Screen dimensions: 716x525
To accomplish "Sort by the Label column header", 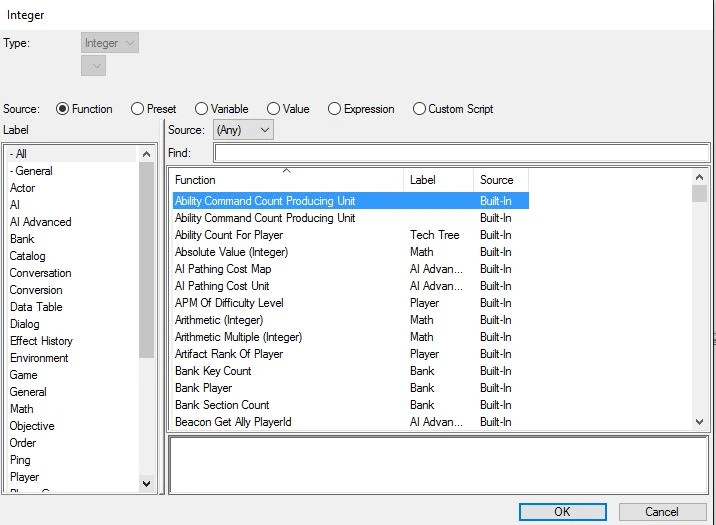I will pyautogui.click(x=438, y=180).
